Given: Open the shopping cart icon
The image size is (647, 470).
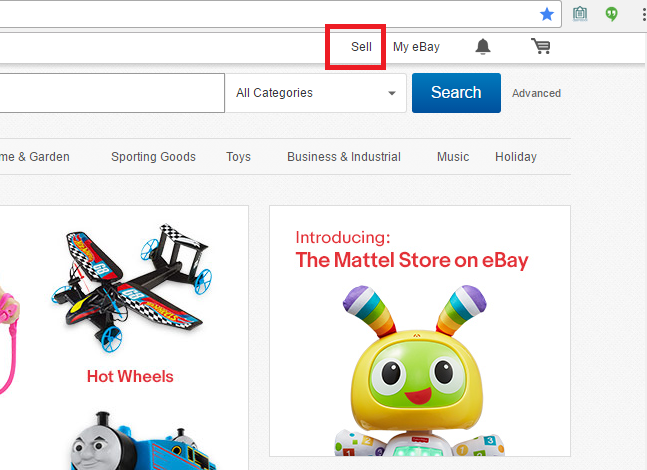Looking at the screenshot, I should pos(541,46).
